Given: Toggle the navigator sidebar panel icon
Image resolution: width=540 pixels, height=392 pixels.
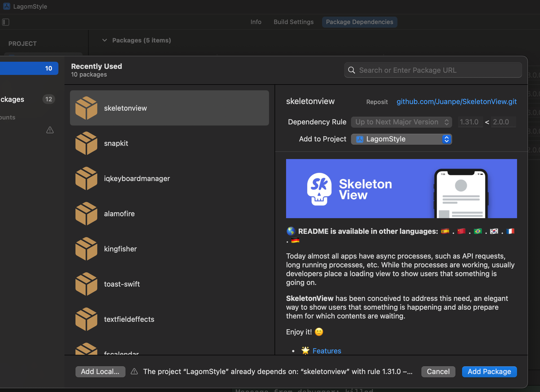Looking at the screenshot, I should 6,22.
